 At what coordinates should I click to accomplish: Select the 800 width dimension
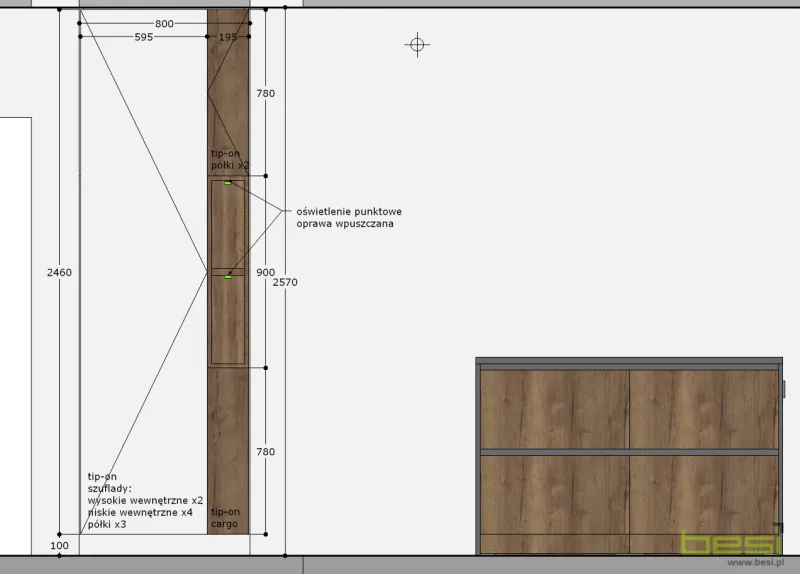(x=164, y=23)
